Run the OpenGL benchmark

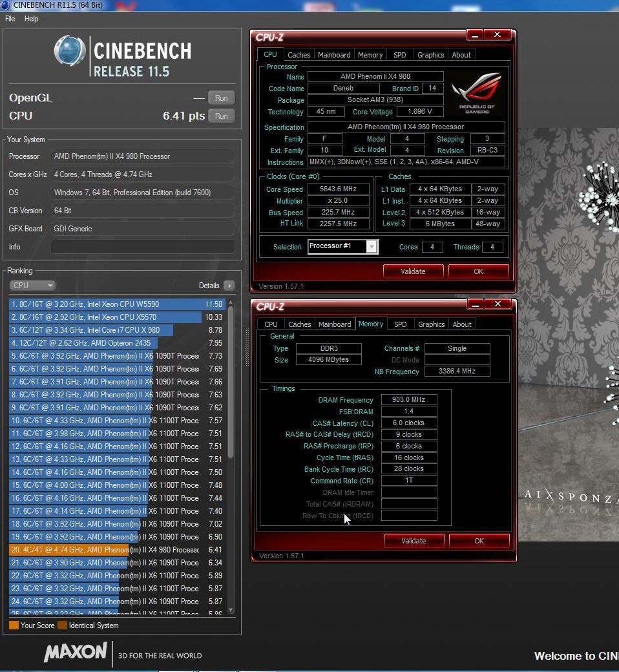(x=221, y=98)
